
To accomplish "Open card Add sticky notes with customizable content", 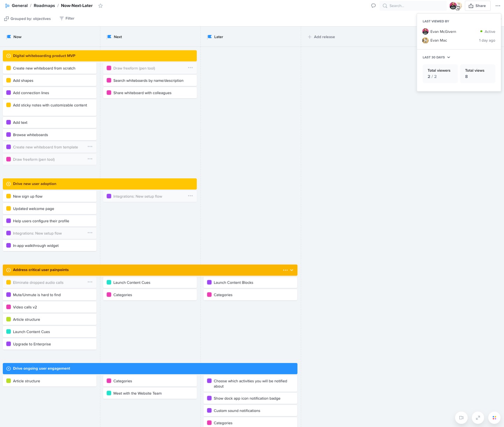I will coord(50,108).
